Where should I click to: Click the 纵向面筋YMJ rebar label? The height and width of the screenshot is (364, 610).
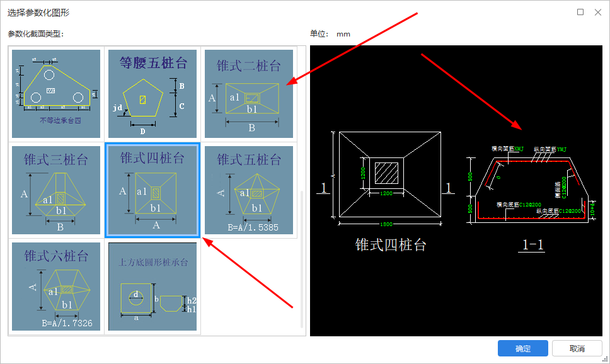tap(550, 149)
